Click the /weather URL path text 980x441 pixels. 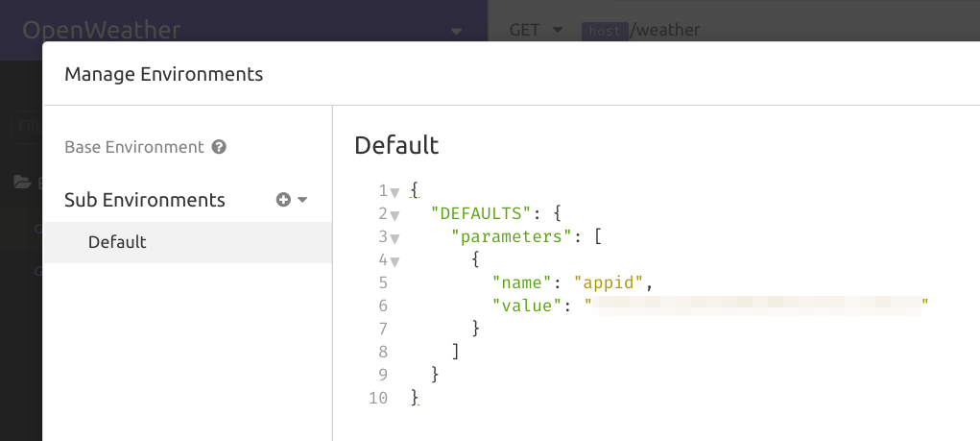pos(665,30)
